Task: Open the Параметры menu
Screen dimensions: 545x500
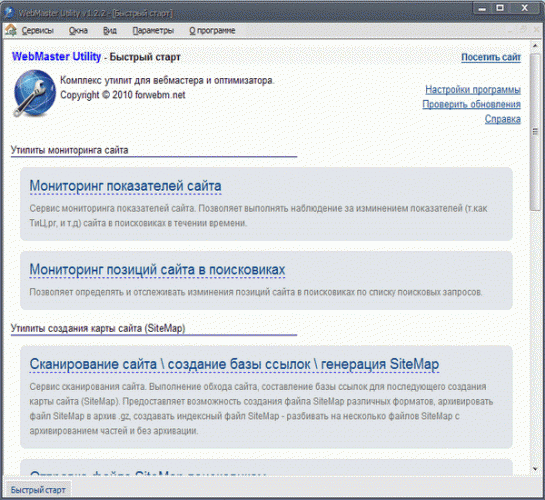Action: click(x=153, y=31)
